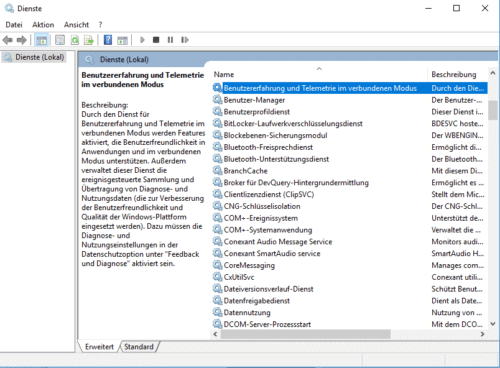500x368 pixels.
Task: Start the service with play icon
Action: pos(142,40)
